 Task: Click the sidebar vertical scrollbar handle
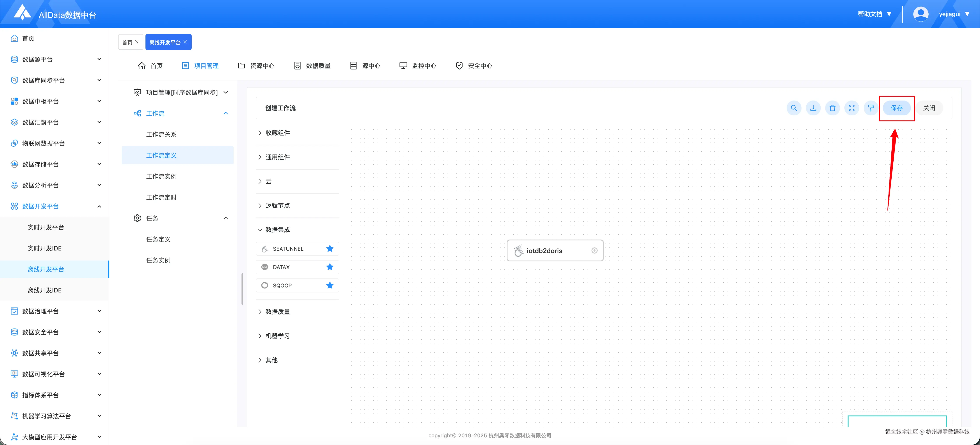[x=242, y=289]
